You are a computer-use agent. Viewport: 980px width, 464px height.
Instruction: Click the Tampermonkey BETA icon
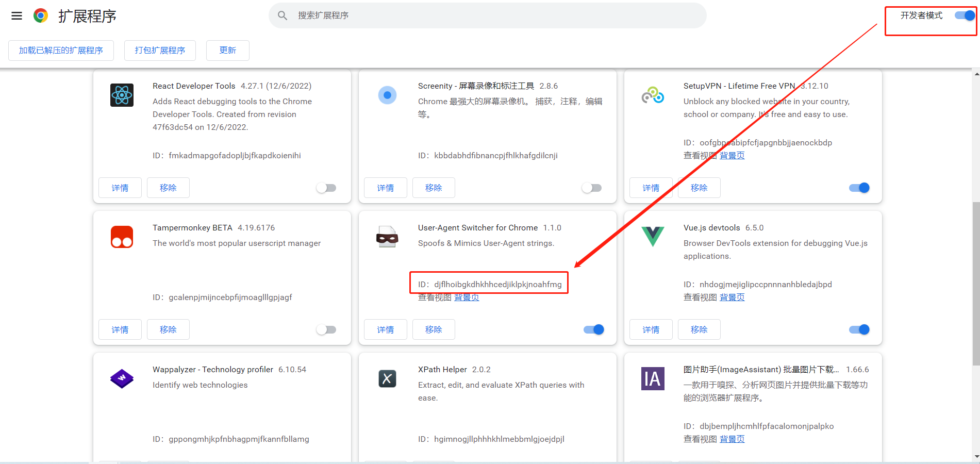click(122, 237)
